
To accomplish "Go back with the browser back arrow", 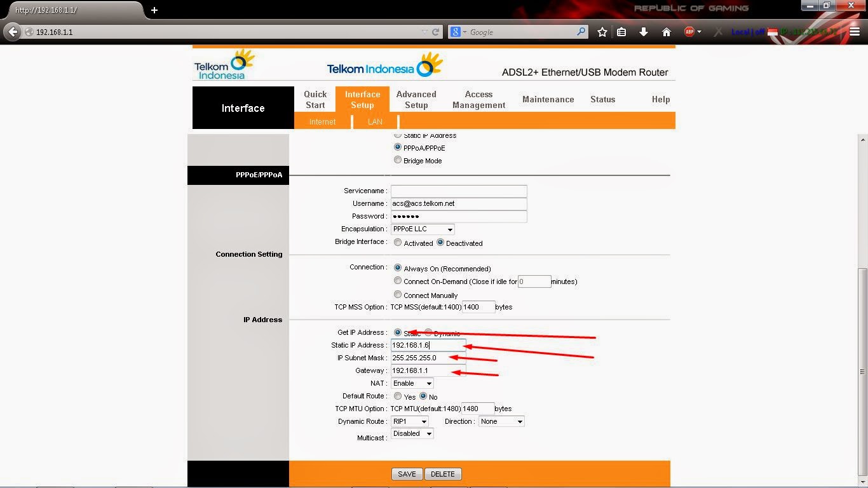I will coord(13,32).
